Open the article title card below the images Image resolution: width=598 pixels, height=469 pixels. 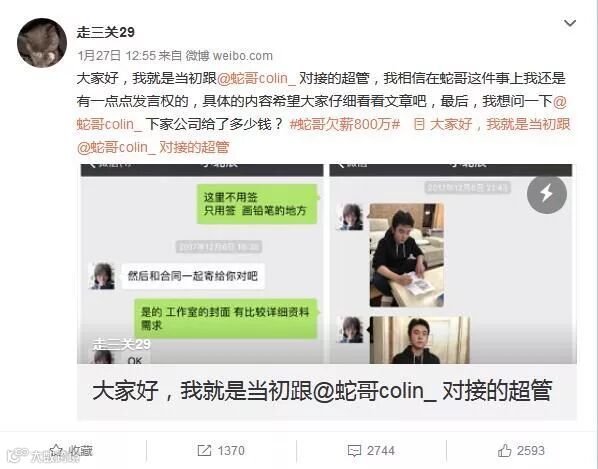pyautogui.click(x=327, y=392)
